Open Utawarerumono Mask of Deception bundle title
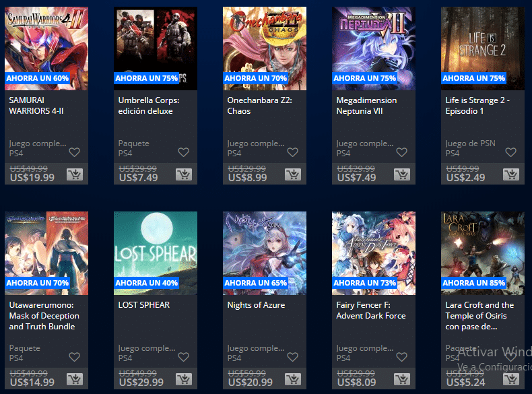532x394 pixels. pos(44,316)
